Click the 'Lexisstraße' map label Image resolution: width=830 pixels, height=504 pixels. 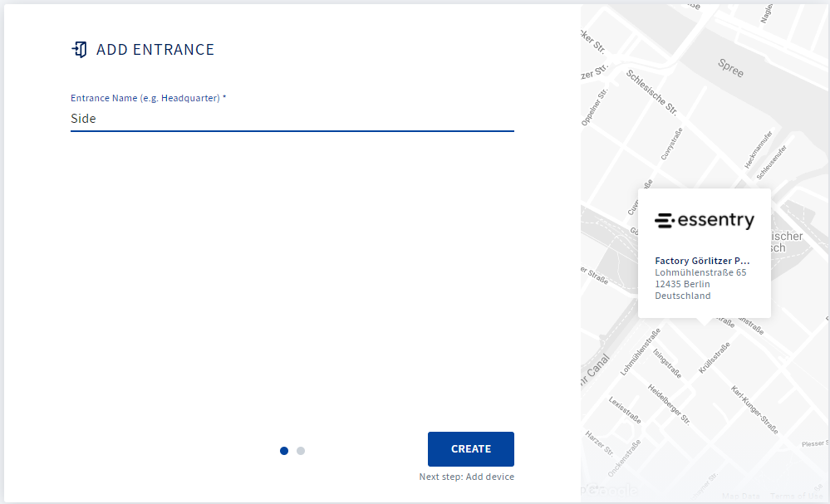tap(625, 410)
